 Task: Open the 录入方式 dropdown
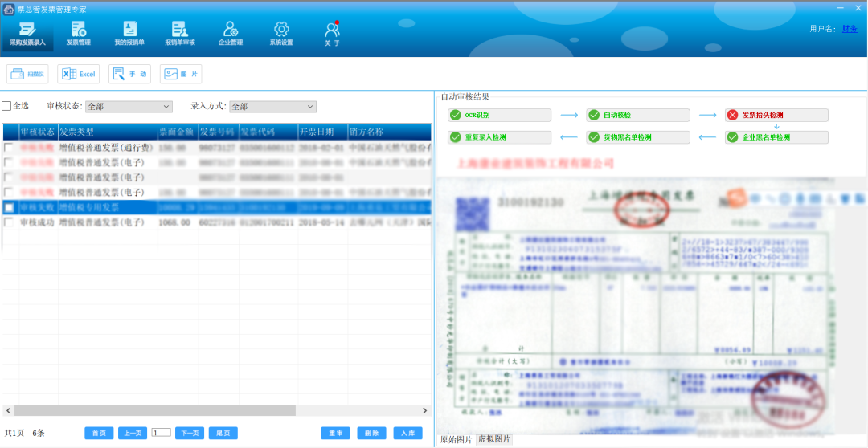pyautogui.click(x=273, y=106)
